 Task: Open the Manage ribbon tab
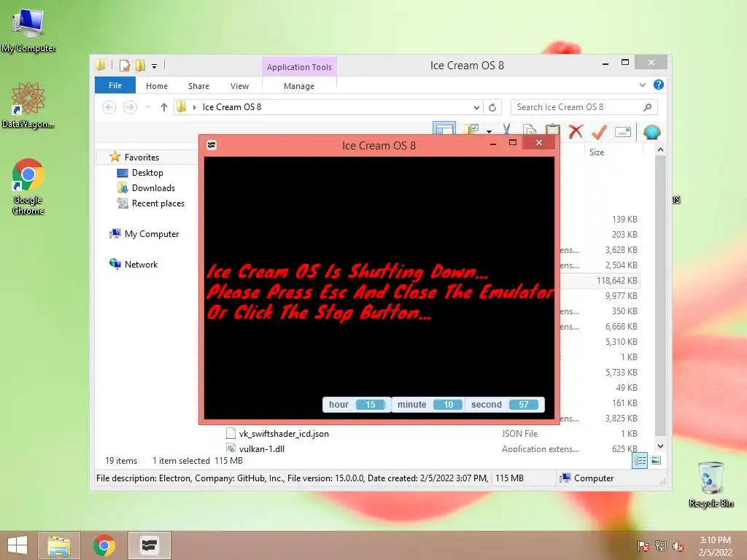click(299, 86)
